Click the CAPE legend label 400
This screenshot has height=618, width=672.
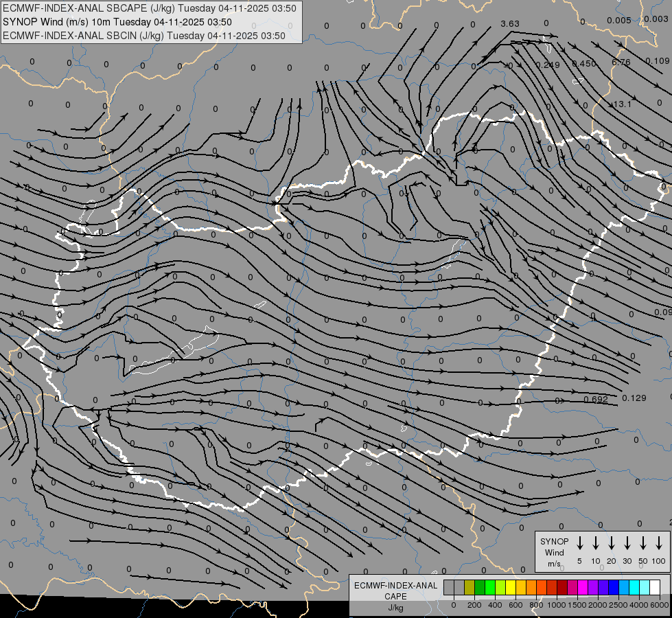point(495,605)
